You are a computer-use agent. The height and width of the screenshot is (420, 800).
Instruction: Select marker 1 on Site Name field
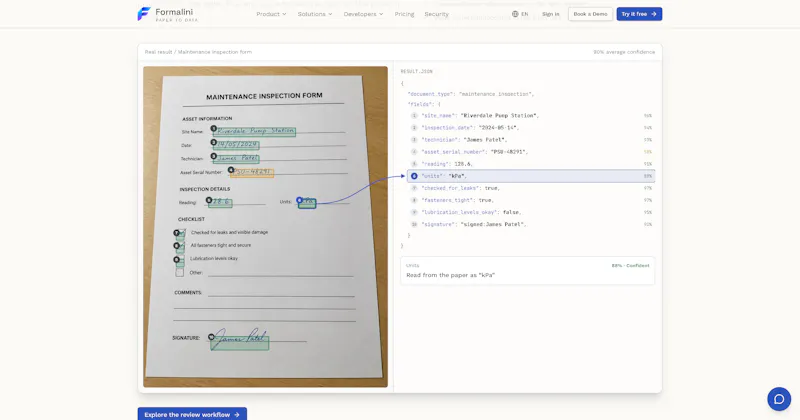click(x=214, y=129)
